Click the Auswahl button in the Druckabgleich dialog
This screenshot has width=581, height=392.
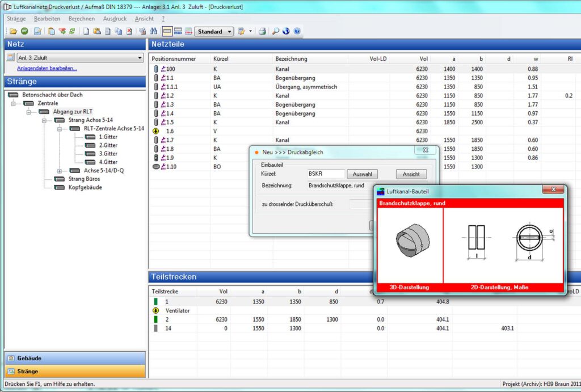point(363,174)
